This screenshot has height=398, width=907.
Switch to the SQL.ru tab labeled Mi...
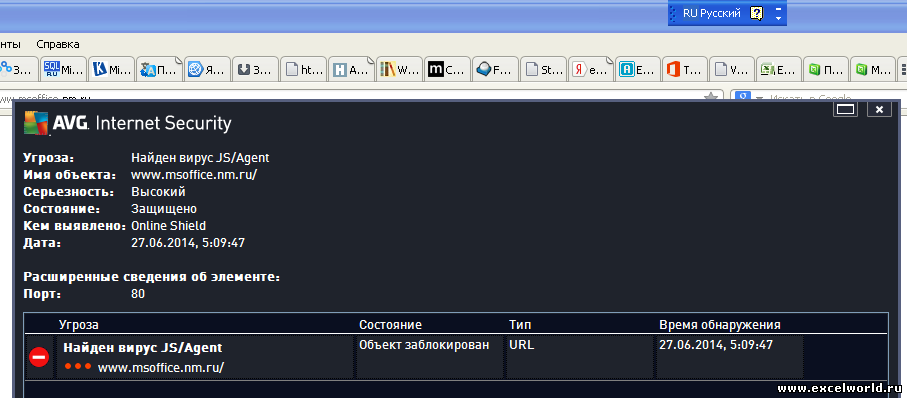point(64,69)
